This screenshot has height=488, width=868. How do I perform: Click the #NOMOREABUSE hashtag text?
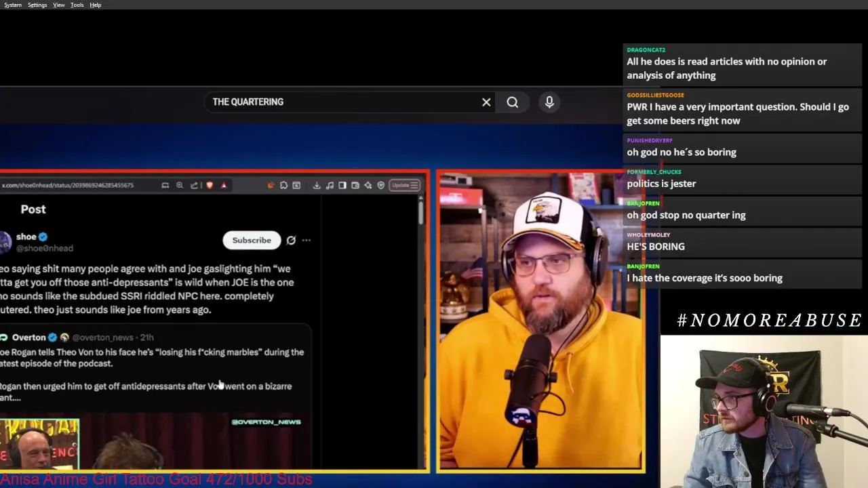[x=770, y=320]
